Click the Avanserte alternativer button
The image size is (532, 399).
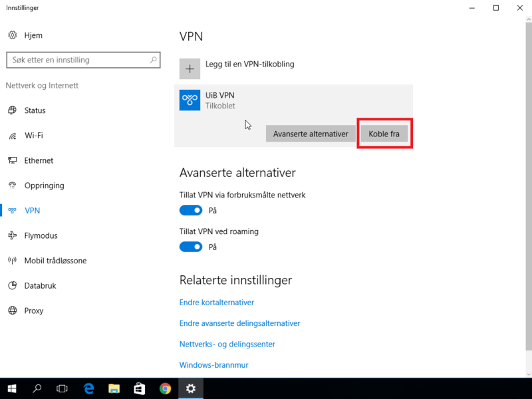tap(311, 134)
